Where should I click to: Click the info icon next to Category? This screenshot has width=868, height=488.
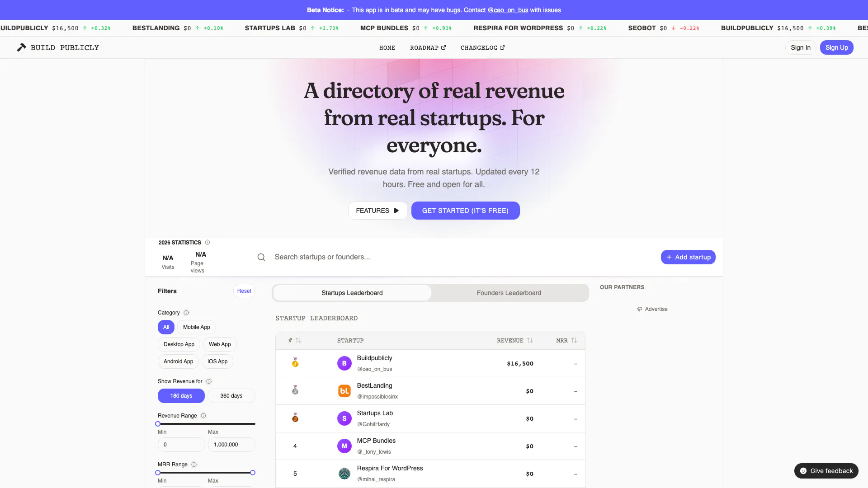(x=186, y=313)
